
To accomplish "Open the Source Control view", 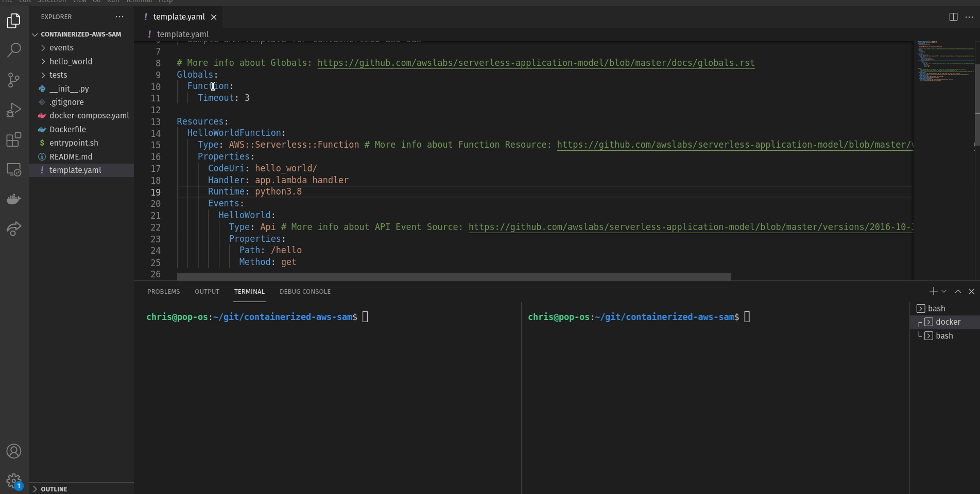I will [x=14, y=80].
